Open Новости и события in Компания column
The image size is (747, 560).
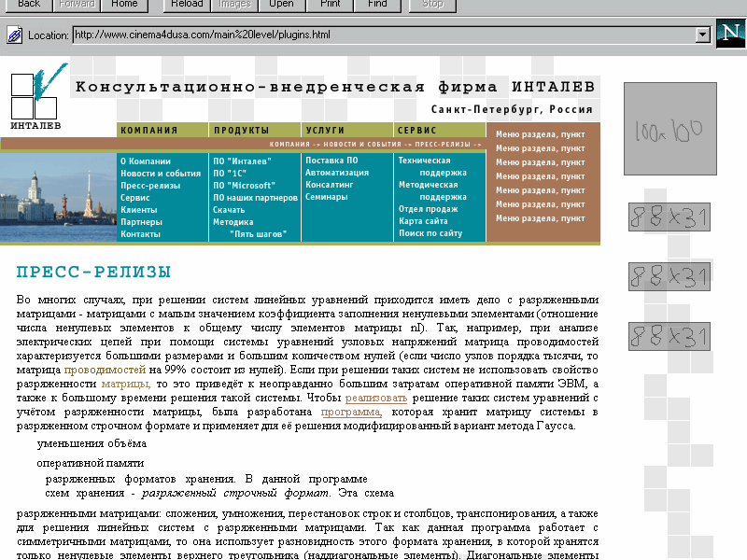click(161, 174)
